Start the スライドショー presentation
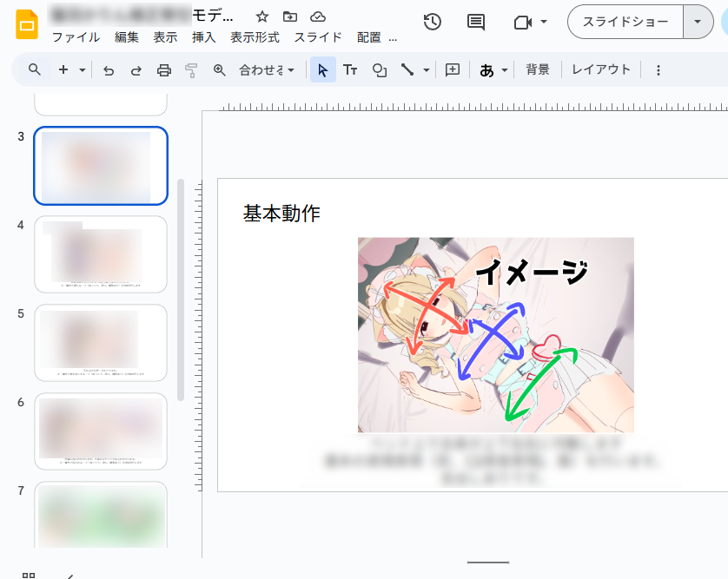The height and width of the screenshot is (579, 728). coord(625,22)
